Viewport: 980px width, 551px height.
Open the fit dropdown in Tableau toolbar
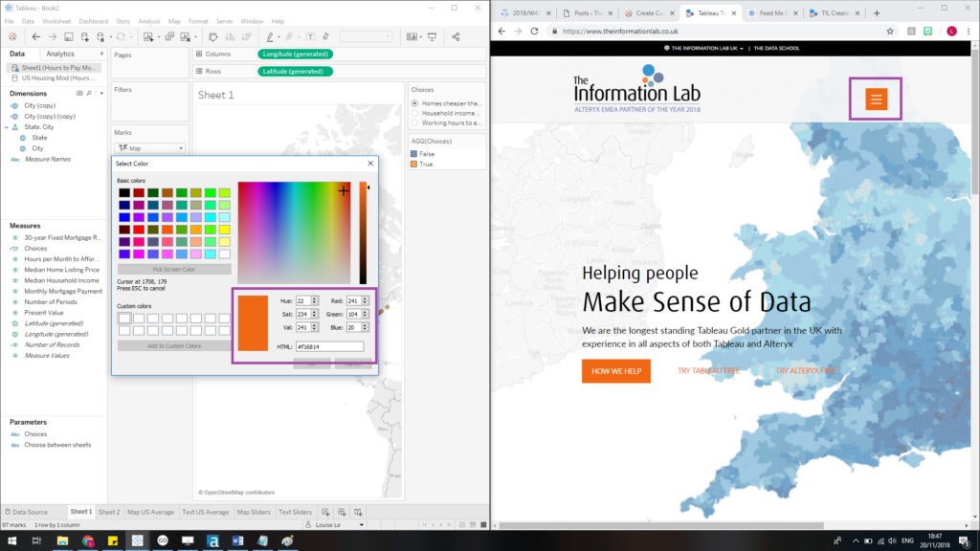point(366,37)
